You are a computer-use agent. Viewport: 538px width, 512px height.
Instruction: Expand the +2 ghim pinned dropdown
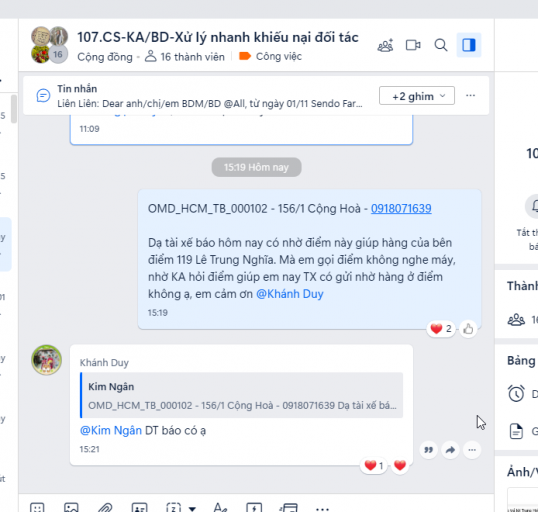click(x=417, y=96)
